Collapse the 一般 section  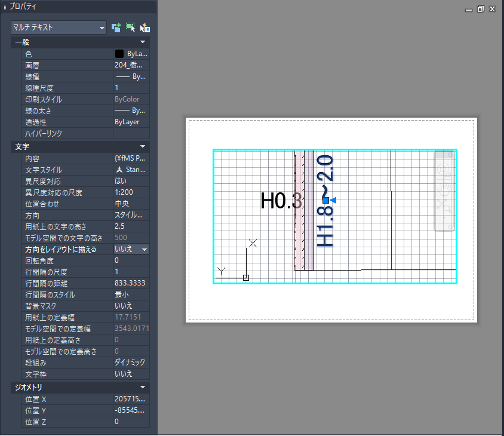click(143, 42)
